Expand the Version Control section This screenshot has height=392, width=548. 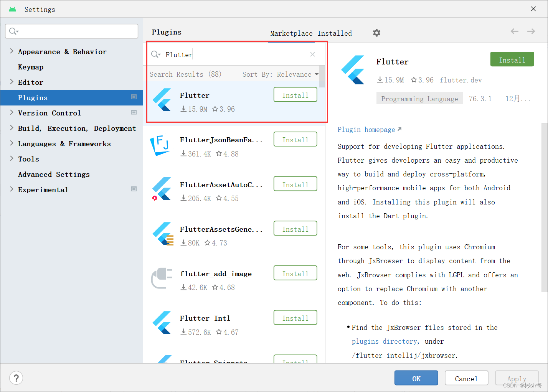click(12, 112)
